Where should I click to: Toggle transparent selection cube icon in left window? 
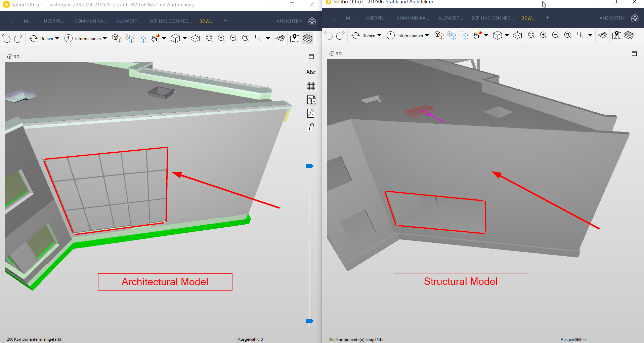tap(129, 38)
